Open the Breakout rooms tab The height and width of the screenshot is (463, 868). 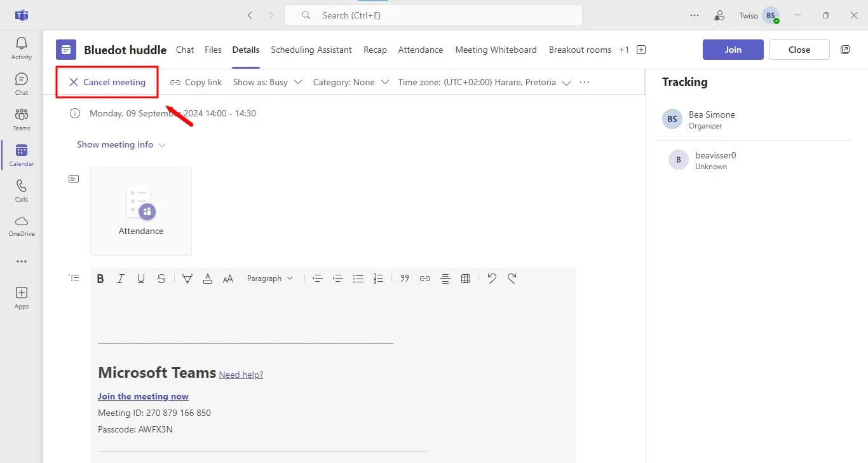click(x=580, y=50)
